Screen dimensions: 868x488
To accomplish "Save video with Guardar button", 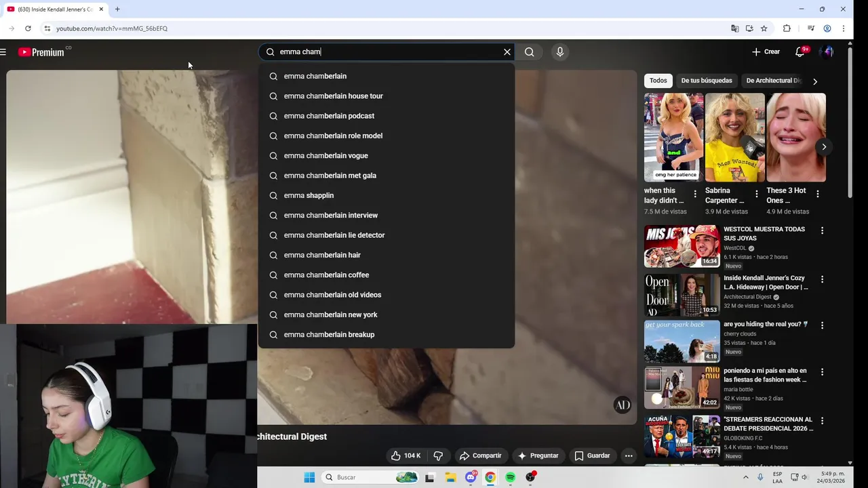I will (592, 455).
